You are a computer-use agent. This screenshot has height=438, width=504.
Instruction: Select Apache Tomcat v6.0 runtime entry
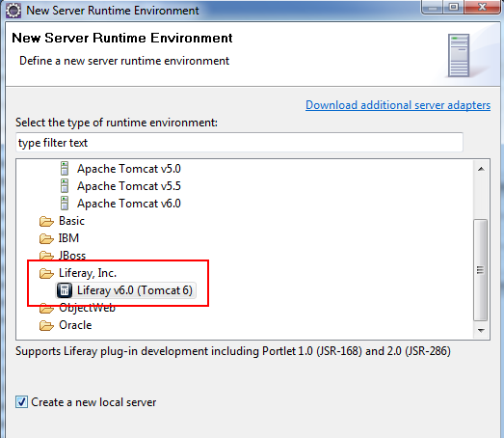pyautogui.click(x=129, y=204)
